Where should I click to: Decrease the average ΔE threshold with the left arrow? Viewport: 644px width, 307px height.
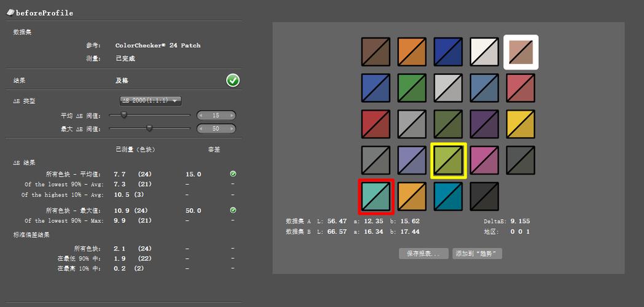[201, 116]
